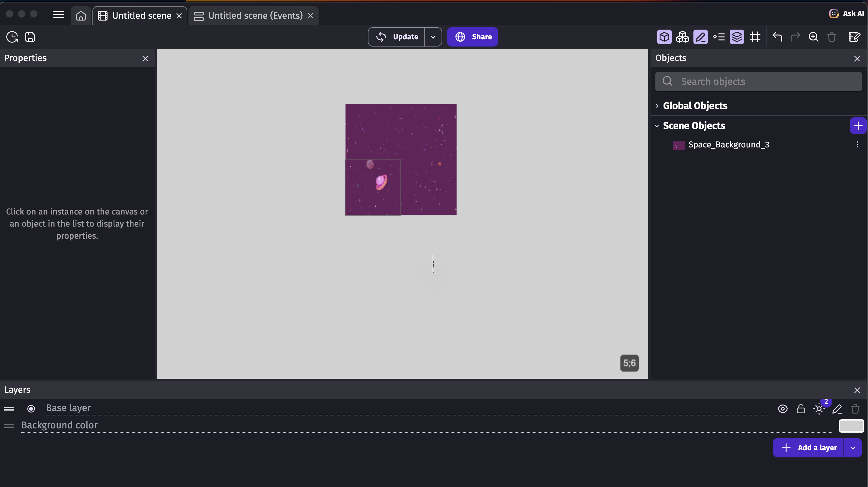Collapse the Scene Objects section
The image size is (868, 487).
tap(657, 126)
